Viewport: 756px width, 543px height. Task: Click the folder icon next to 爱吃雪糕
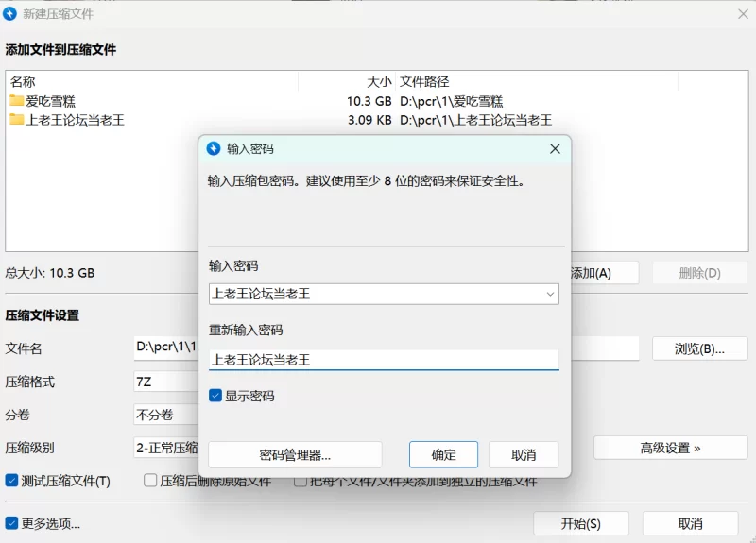(x=17, y=101)
